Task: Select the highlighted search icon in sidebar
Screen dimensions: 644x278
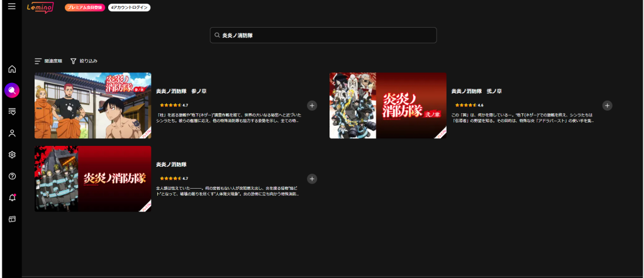Action: (12, 91)
